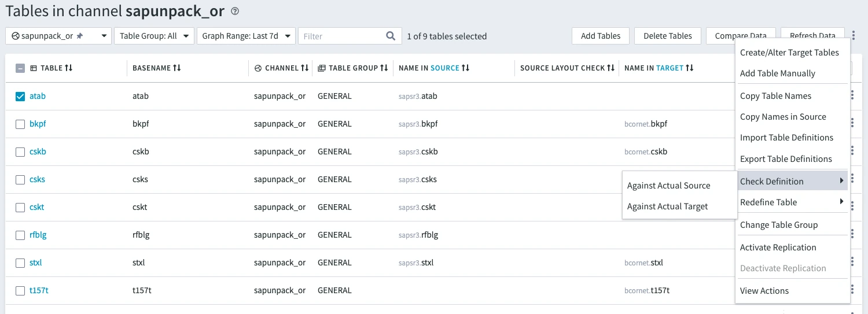
Task: Click the sapsr3.atab source name cell
Action: pos(418,96)
